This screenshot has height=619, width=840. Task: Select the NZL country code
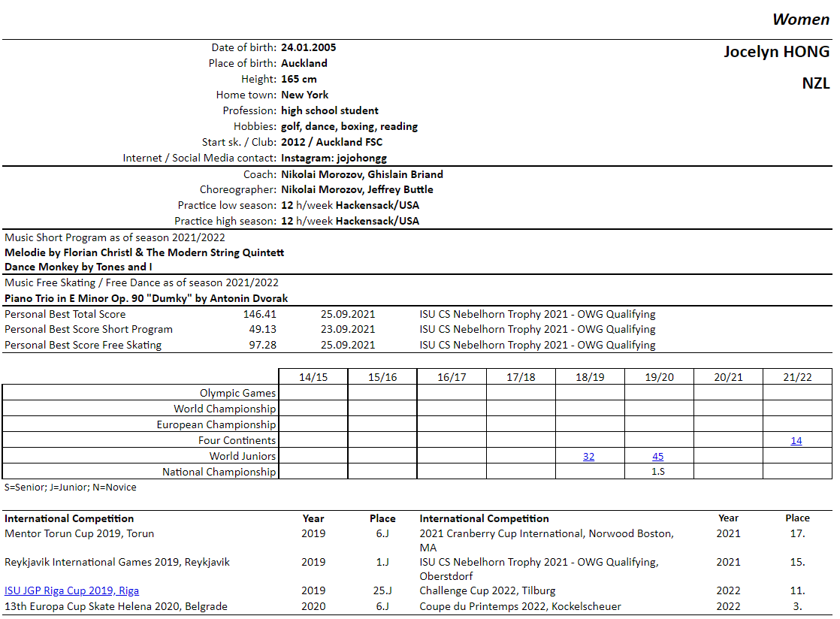click(x=815, y=83)
